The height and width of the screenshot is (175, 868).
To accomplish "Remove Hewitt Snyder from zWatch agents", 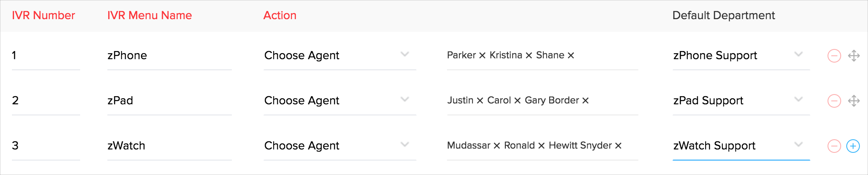I will click(618, 146).
